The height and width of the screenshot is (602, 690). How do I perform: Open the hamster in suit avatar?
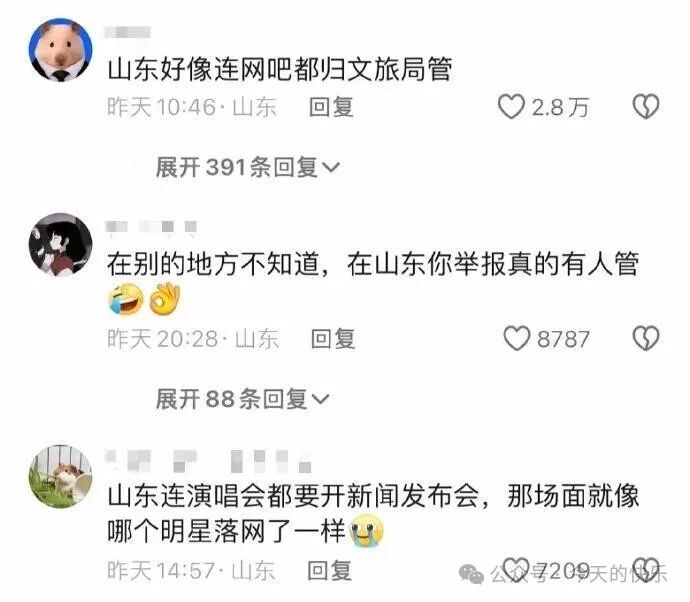click(61, 50)
